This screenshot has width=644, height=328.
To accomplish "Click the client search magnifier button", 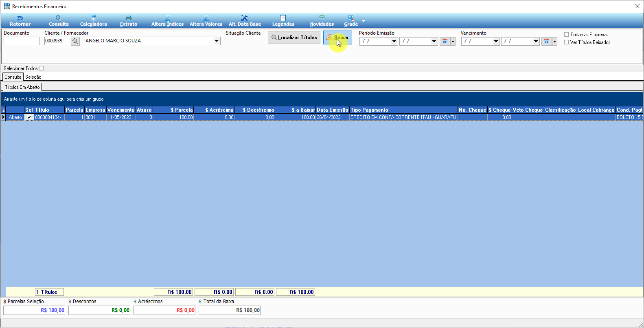I will click(x=75, y=41).
